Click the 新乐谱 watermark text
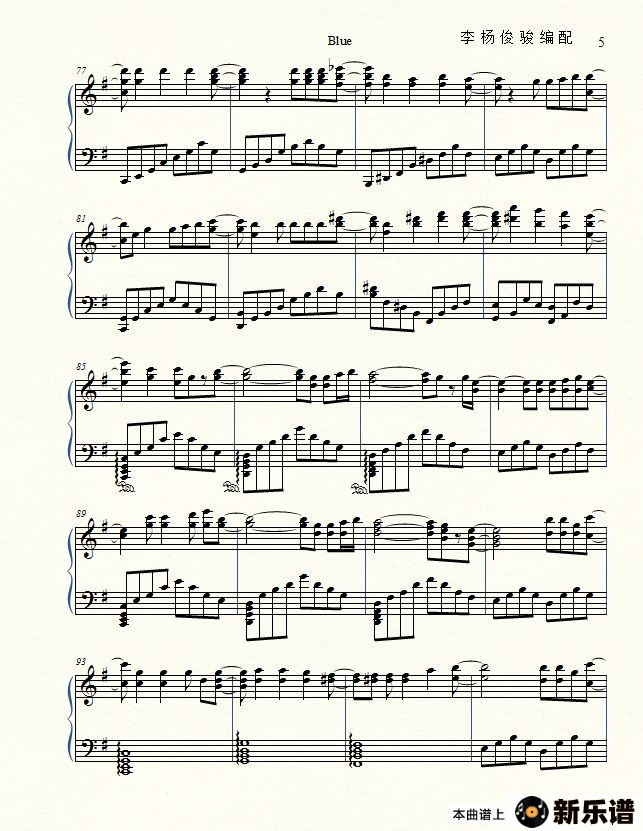The height and width of the screenshot is (831, 643). pyautogui.click(x=594, y=812)
